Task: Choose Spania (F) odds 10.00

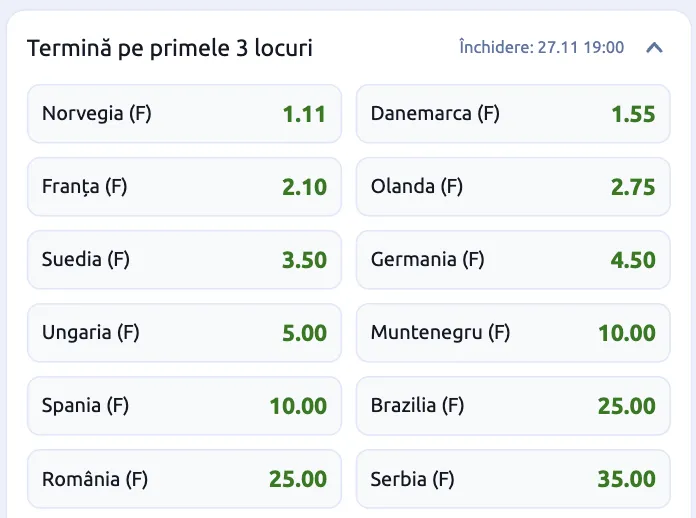Action: click(184, 406)
